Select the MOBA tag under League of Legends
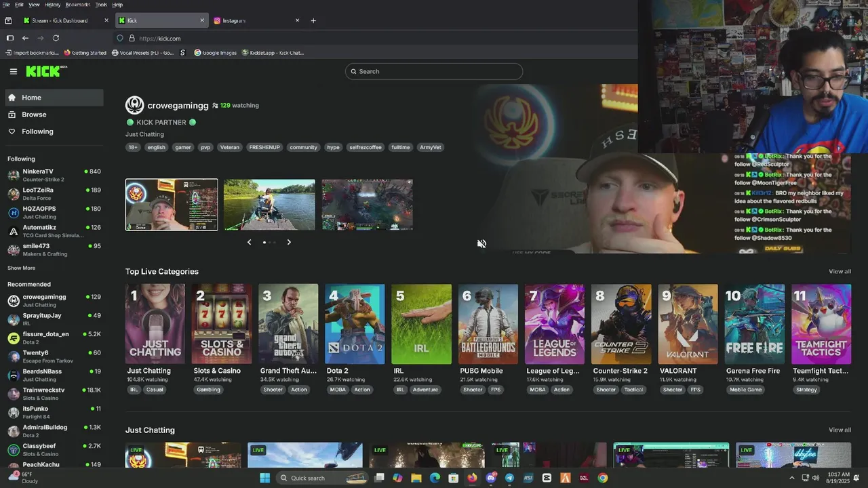Viewport: 868px width, 488px height. [x=538, y=390]
